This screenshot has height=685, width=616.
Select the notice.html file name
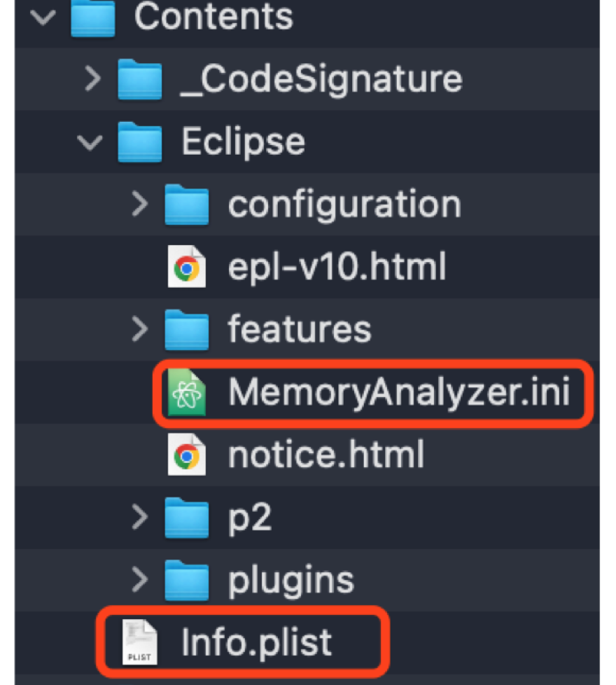(326, 455)
